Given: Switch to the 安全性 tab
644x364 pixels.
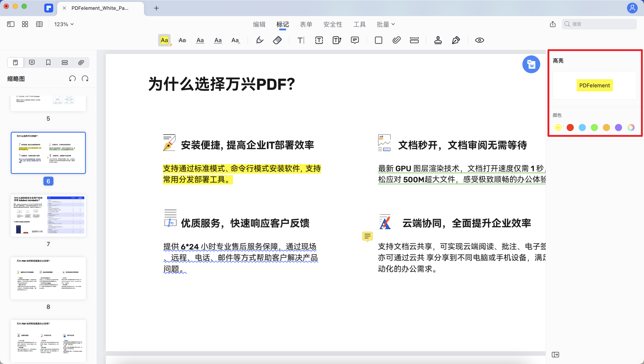Looking at the screenshot, I should click(x=333, y=24).
